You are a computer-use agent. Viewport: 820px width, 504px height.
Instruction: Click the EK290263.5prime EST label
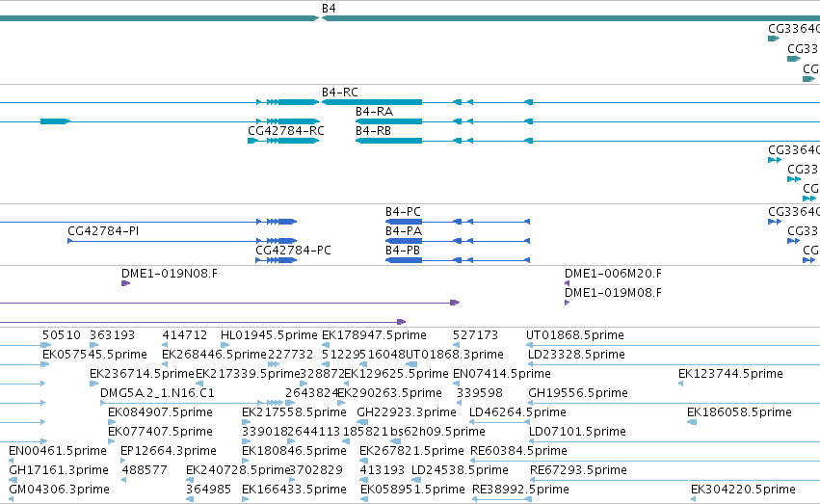(389, 393)
